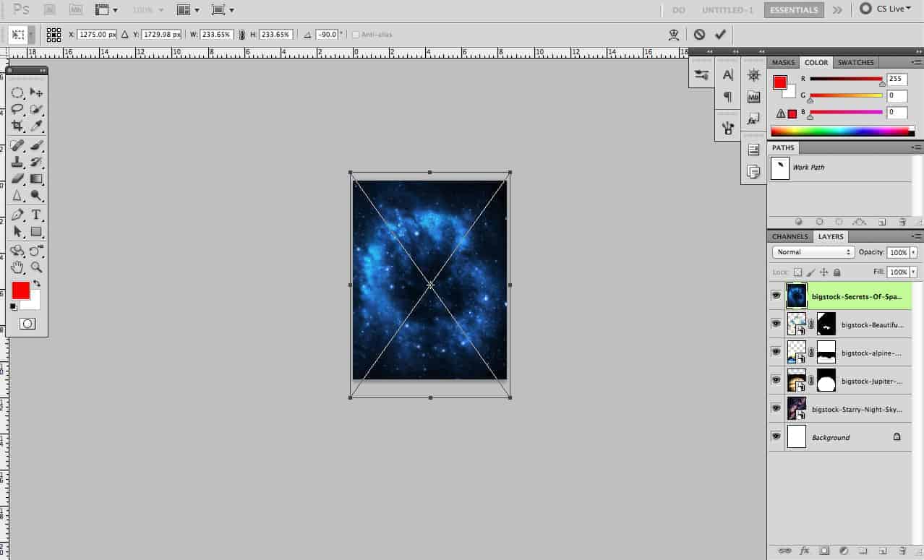Select the Clone Stamp tool
The height and width of the screenshot is (560, 924).
pyautogui.click(x=17, y=162)
